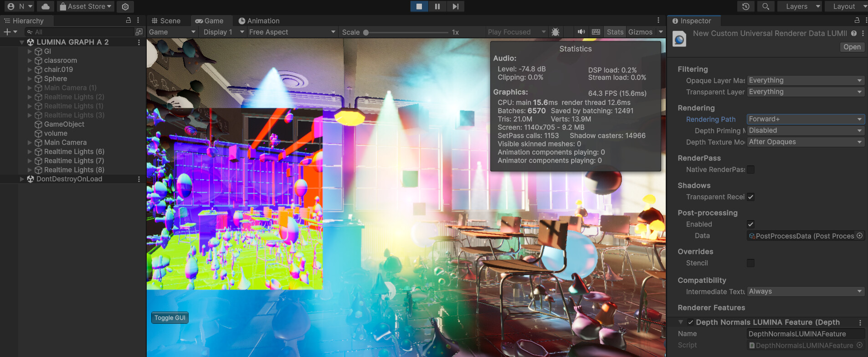Open the Asset Store button
This screenshot has width=868, height=357.
pyautogui.click(x=86, y=6)
